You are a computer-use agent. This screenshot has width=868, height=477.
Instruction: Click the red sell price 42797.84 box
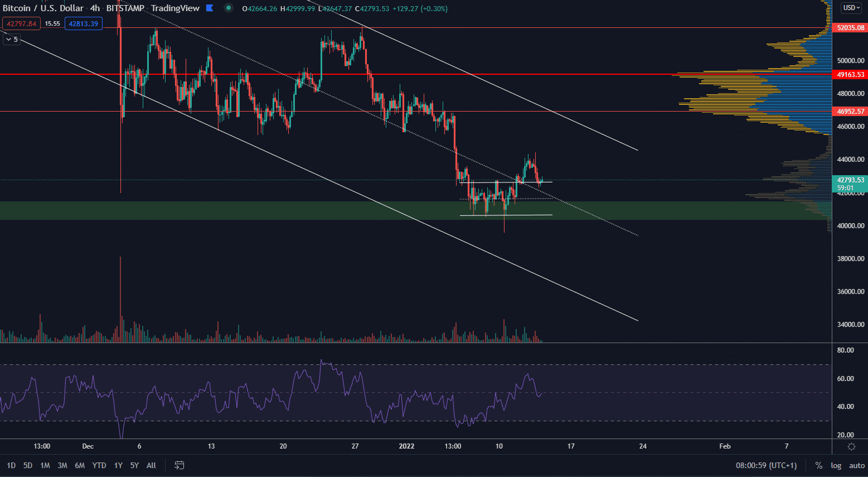[x=21, y=23]
